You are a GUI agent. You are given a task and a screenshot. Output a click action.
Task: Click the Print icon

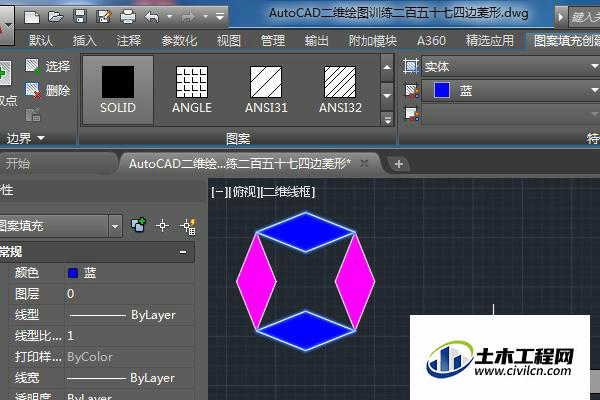pyautogui.click(x=128, y=17)
